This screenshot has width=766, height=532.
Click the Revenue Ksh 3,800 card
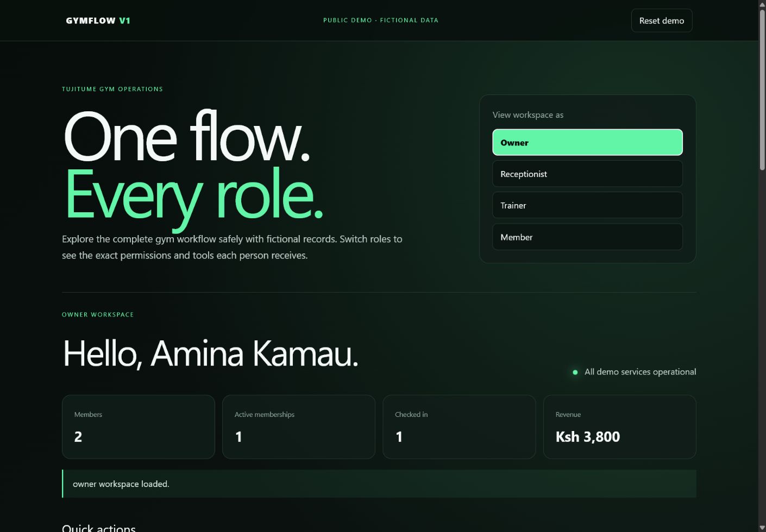coord(619,427)
